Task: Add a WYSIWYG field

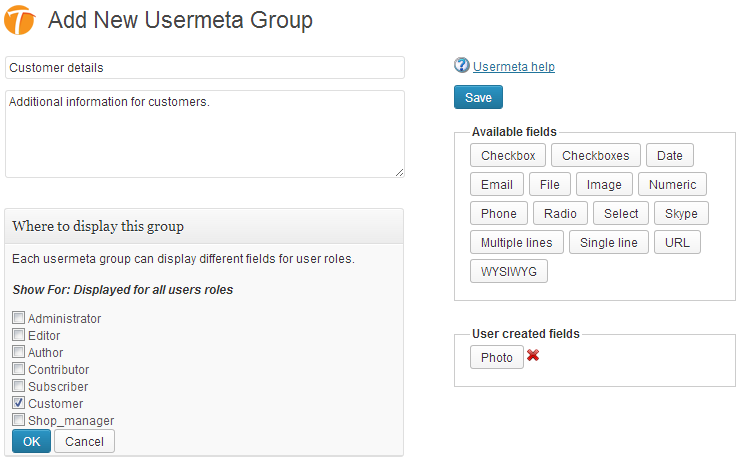Action: coord(509,271)
